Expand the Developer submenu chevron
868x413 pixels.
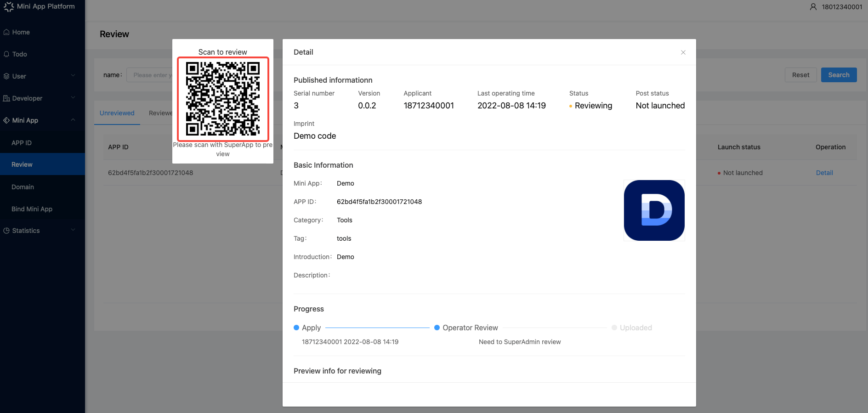73,98
